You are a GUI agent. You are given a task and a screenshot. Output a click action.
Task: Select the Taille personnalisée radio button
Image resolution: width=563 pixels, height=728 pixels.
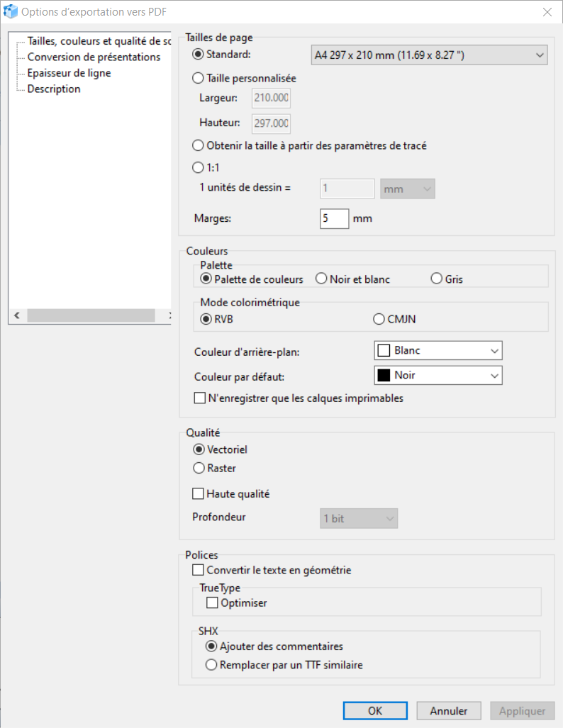tap(198, 79)
